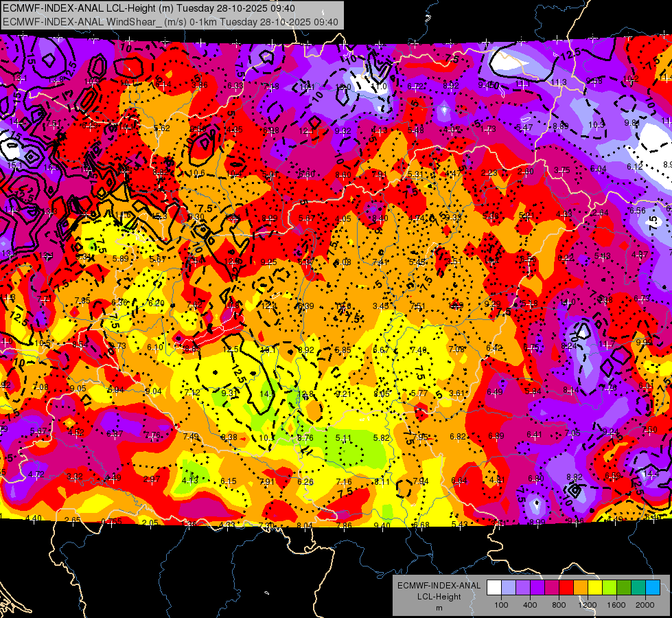672x618 pixels.
Task: Click the 2000 legend tick label
Action: (x=645, y=605)
